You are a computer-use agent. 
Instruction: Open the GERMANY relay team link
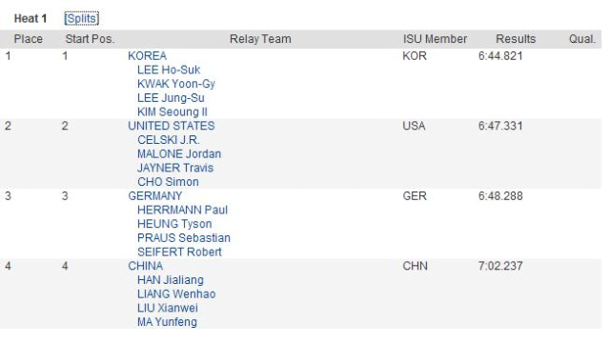click(x=154, y=196)
